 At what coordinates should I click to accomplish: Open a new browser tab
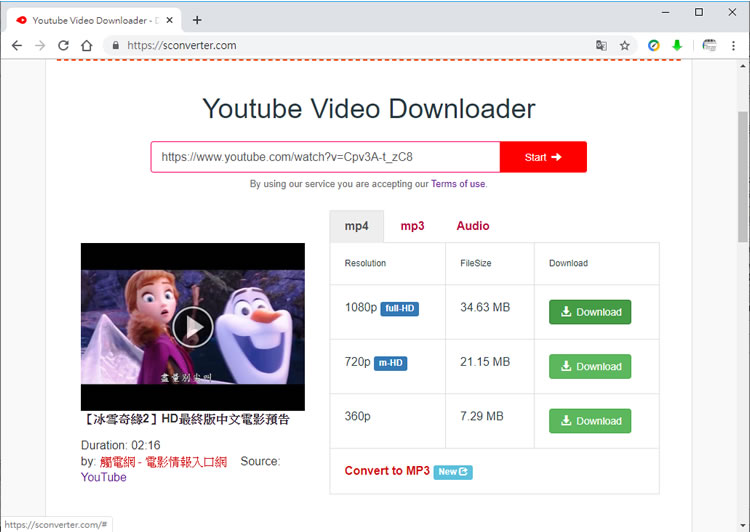point(197,20)
